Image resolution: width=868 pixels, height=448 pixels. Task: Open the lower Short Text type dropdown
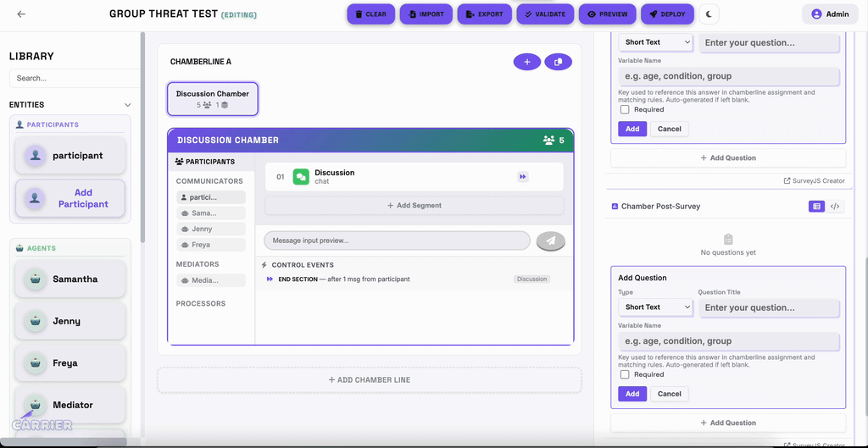coord(655,307)
